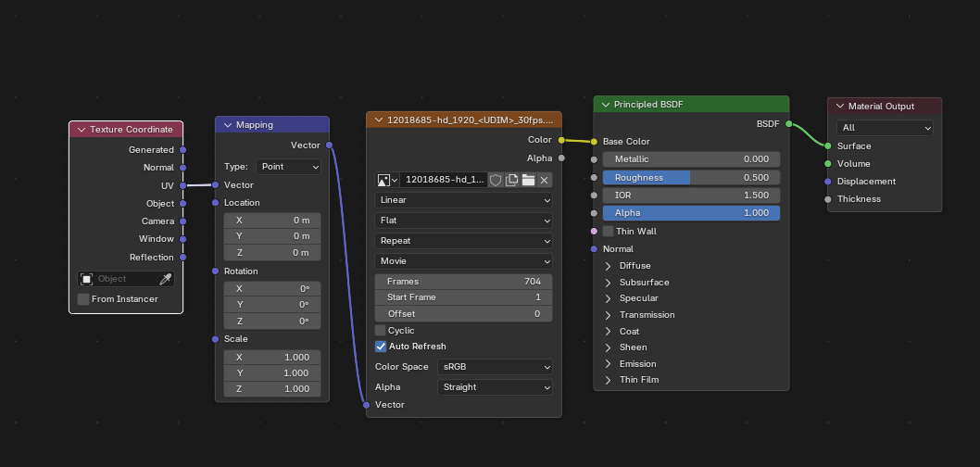Click the Start Frame field
Image resolution: width=980 pixels, height=467 pixels.
click(463, 297)
